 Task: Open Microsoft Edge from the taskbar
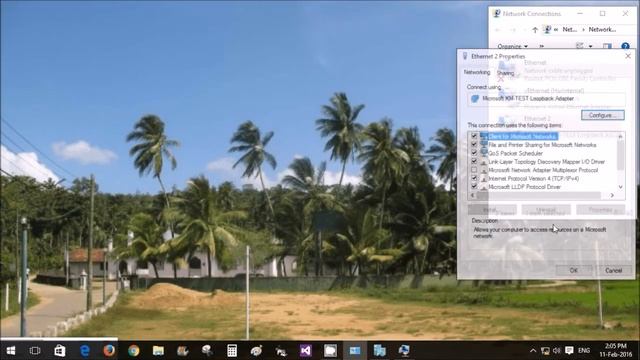84,351
